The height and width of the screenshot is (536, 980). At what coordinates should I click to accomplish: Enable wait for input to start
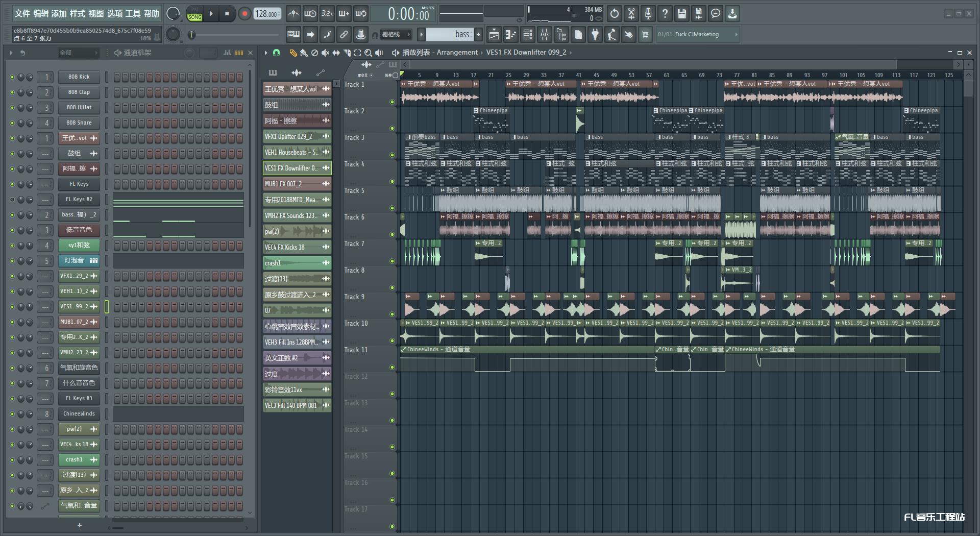pyautogui.click(x=310, y=14)
